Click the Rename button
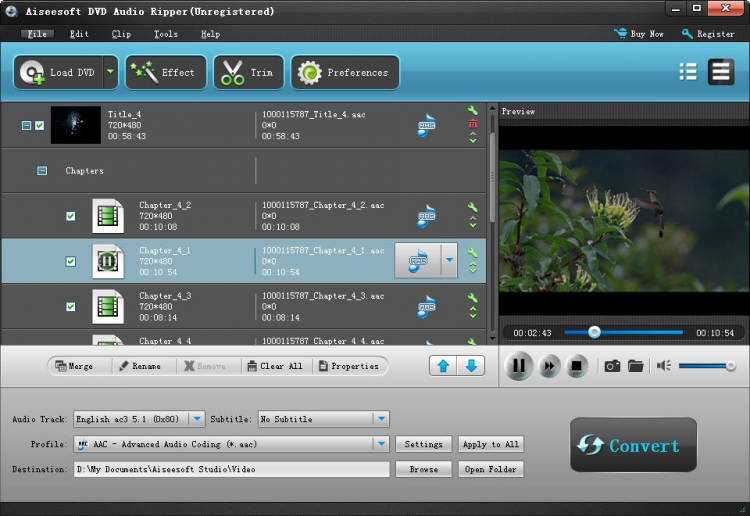750x516 pixels. point(140,366)
